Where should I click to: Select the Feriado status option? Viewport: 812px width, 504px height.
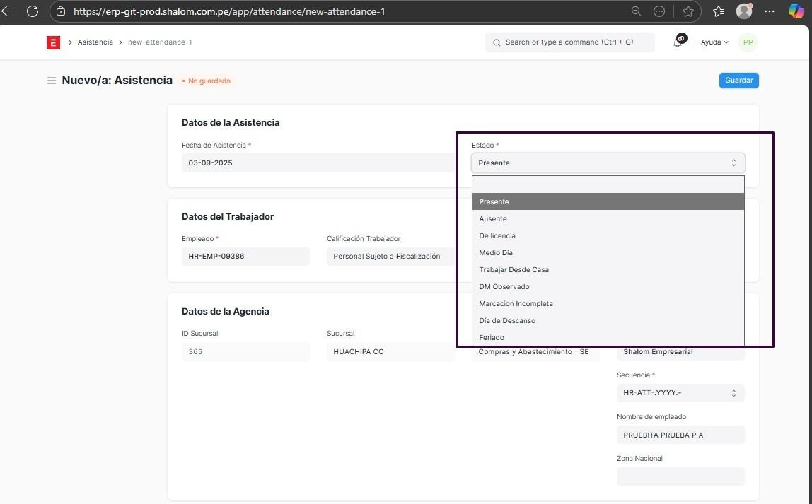492,337
